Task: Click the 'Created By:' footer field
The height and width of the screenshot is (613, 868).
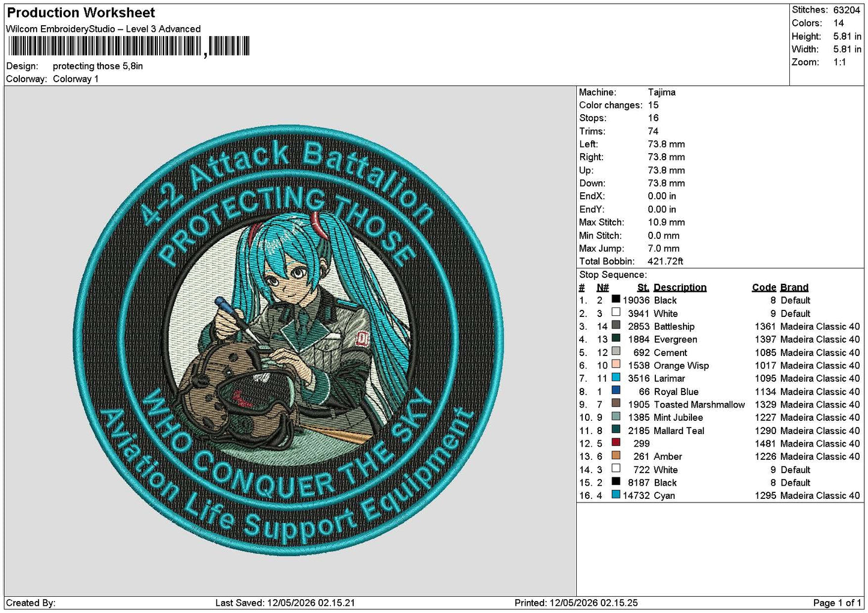Action: [31, 603]
